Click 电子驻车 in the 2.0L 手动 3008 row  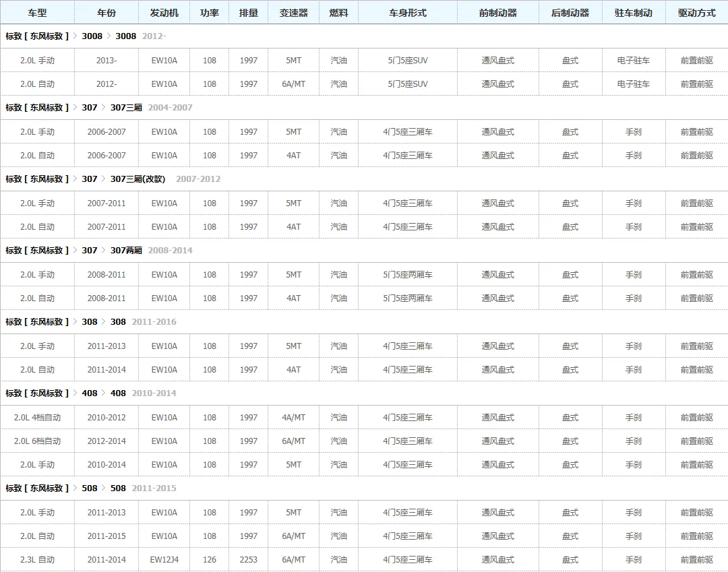[x=633, y=61]
